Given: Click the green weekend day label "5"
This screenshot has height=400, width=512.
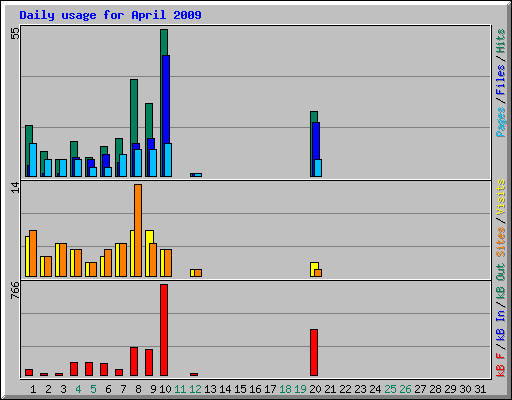Looking at the screenshot, I should (x=93, y=389).
